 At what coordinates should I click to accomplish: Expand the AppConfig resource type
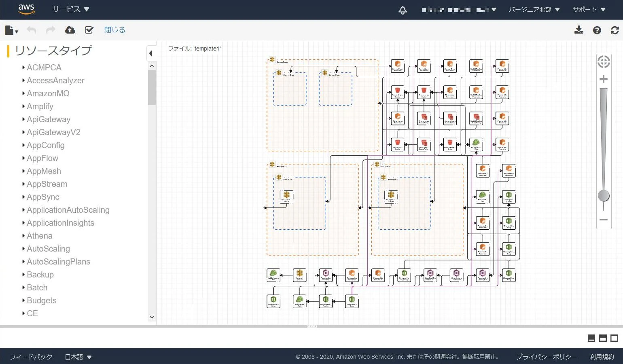23,145
